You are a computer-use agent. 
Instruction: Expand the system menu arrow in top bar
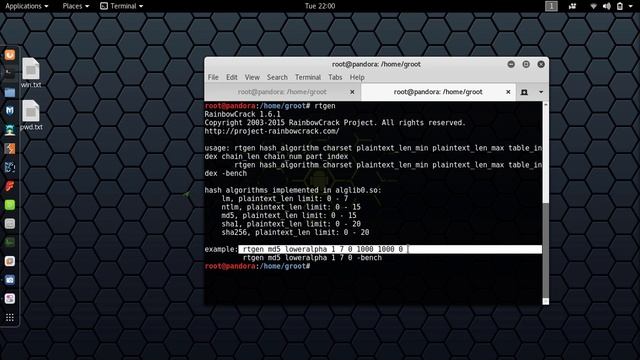631,6
